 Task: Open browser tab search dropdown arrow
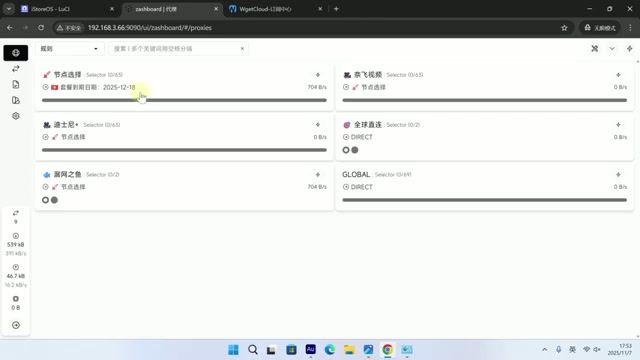(x=8, y=9)
